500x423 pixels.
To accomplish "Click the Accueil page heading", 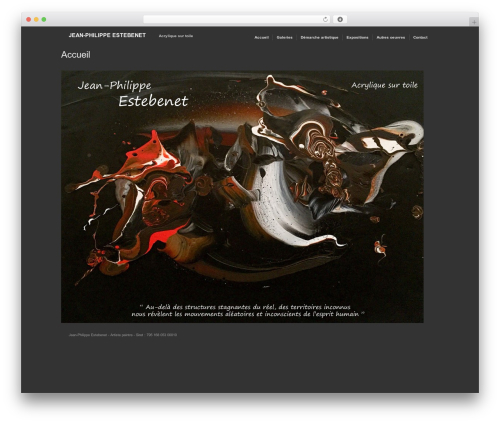I will pos(76,55).
